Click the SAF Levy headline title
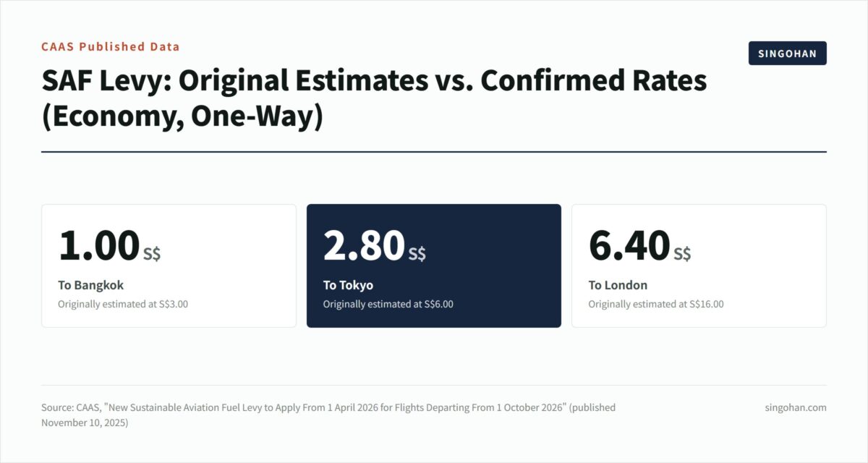This screenshot has width=868, height=463. click(x=374, y=98)
